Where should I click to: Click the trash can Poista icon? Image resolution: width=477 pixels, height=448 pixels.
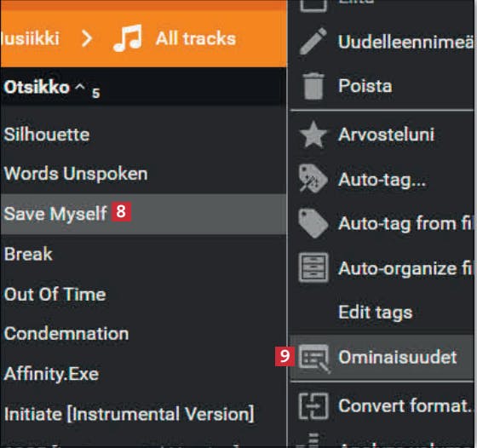click(313, 86)
